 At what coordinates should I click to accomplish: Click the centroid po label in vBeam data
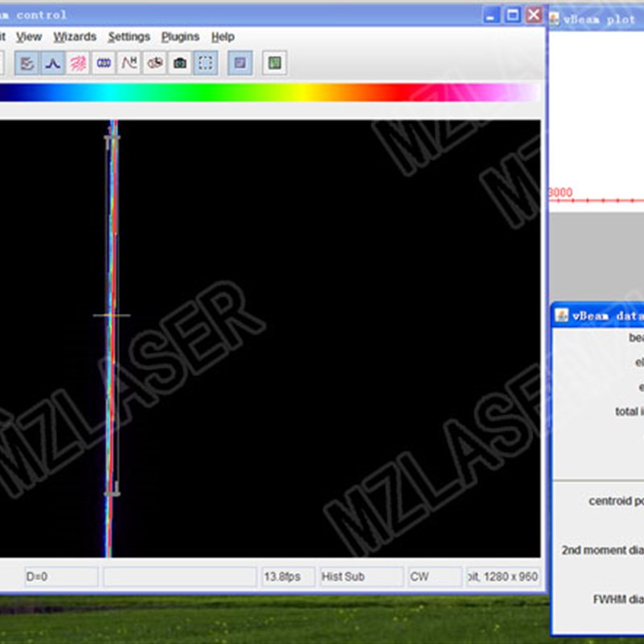(x=616, y=501)
